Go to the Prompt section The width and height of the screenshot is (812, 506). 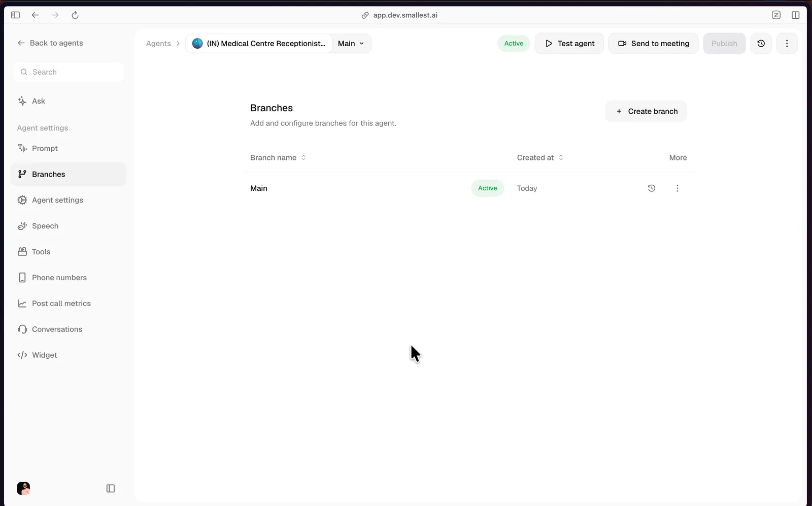pos(69,148)
